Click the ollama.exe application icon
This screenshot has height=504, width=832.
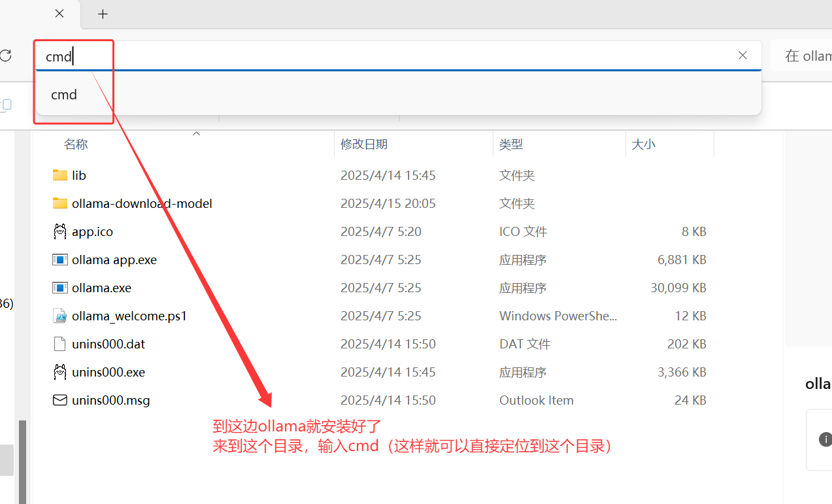[x=60, y=288]
